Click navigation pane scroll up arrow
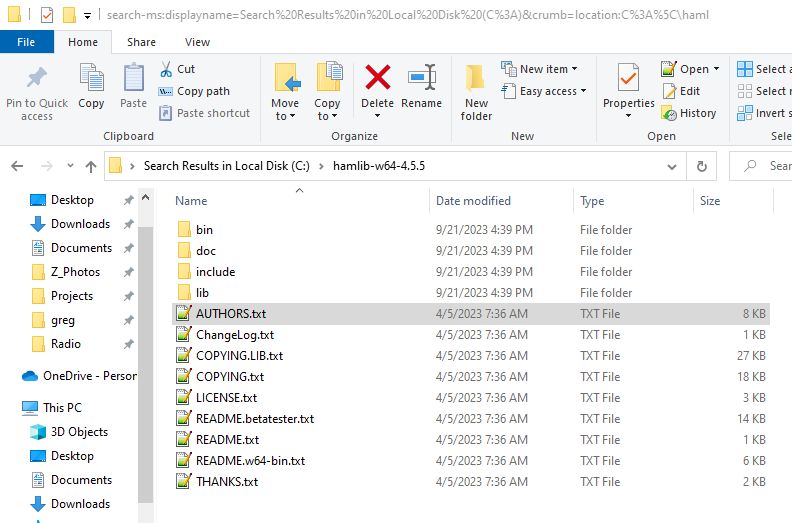 click(145, 198)
